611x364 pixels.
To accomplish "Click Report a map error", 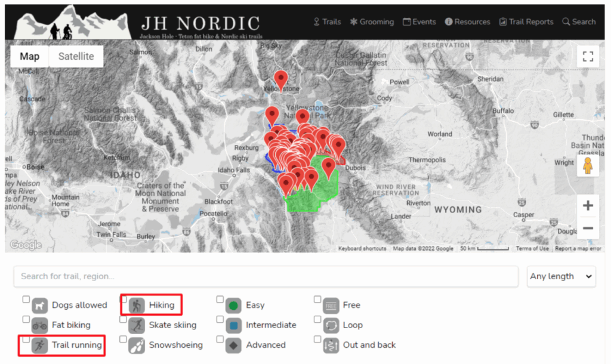I will coord(578,249).
